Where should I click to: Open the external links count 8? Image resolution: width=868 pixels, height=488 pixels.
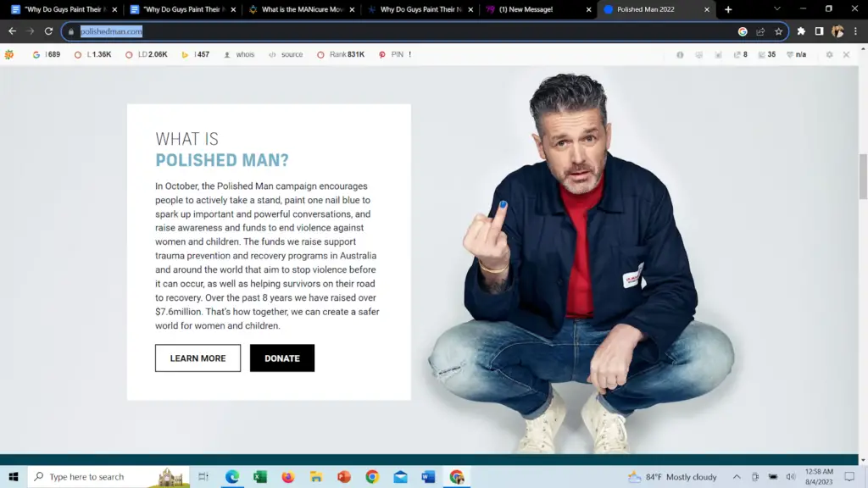point(741,54)
